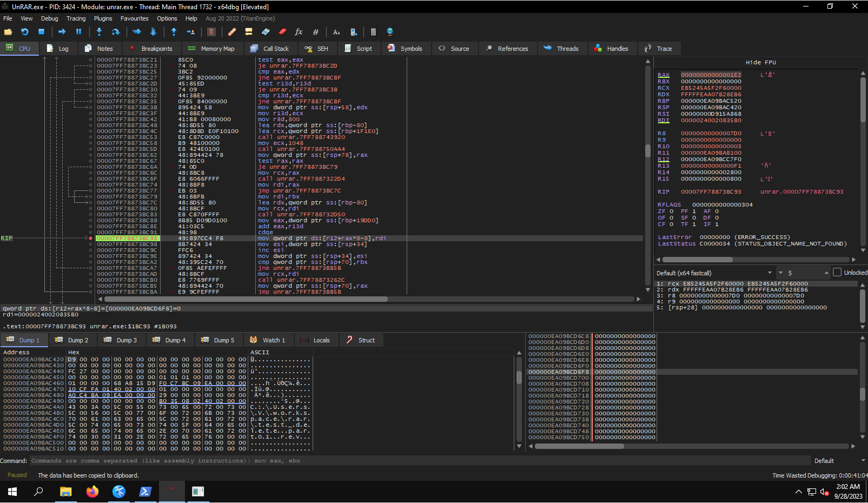Open the calling convention dropdown 'Default (x64 fastcall)'
This screenshot has width=868, height=503.
714,273
